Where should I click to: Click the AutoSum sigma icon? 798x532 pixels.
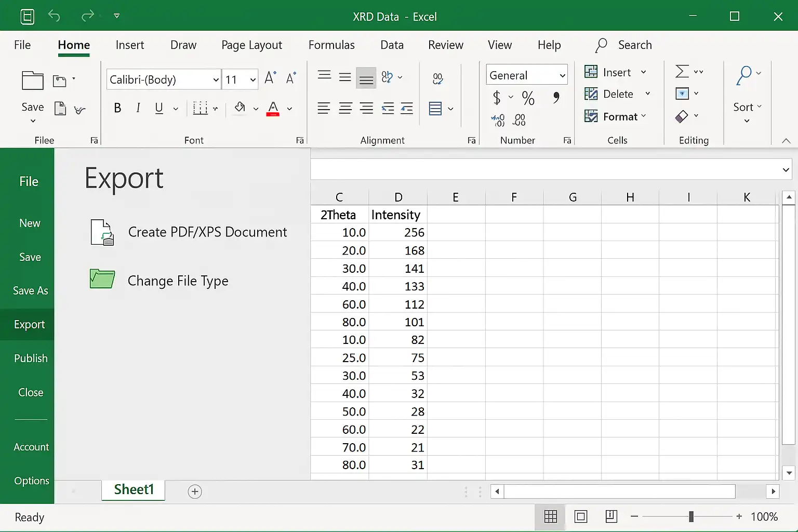point(682,72)
